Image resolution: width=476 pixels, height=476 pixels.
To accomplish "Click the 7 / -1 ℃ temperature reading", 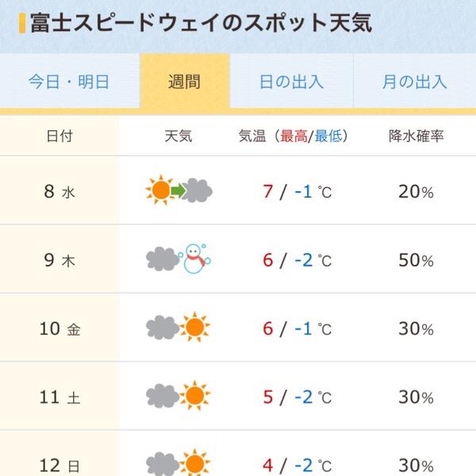I will (297, 191).
